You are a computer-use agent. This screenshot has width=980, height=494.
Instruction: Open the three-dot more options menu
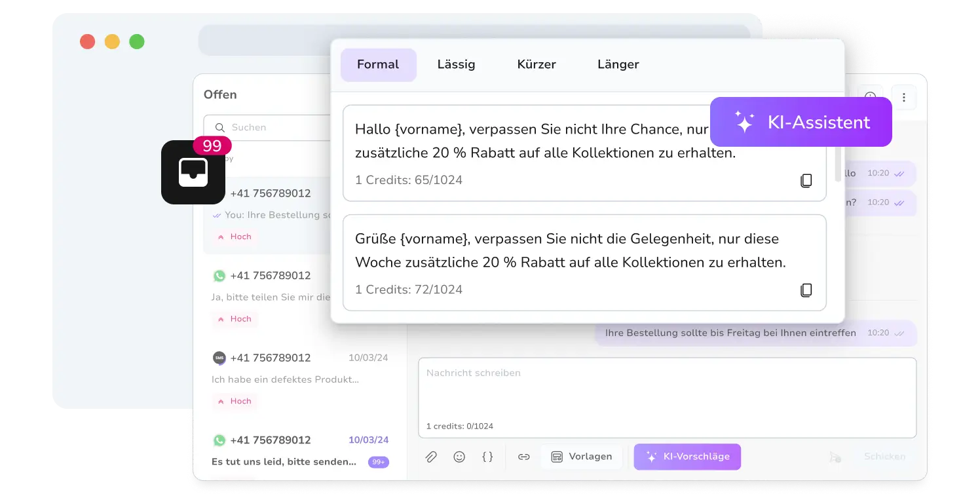903,98
